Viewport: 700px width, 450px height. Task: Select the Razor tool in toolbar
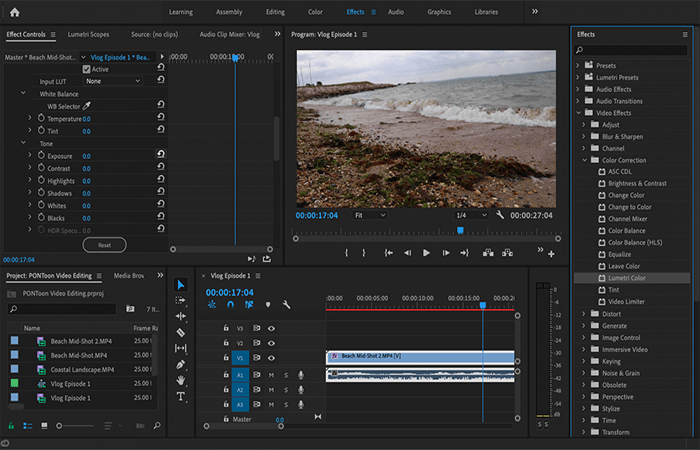[x=180, y=333]
